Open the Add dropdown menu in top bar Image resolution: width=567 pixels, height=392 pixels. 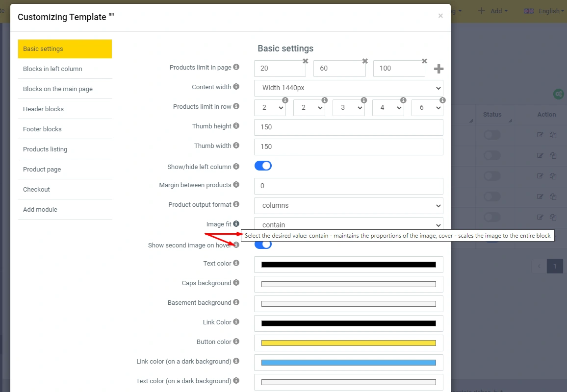492,11
